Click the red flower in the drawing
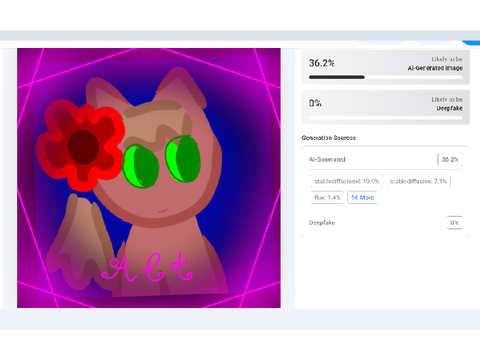 click(x=80, y=145)
